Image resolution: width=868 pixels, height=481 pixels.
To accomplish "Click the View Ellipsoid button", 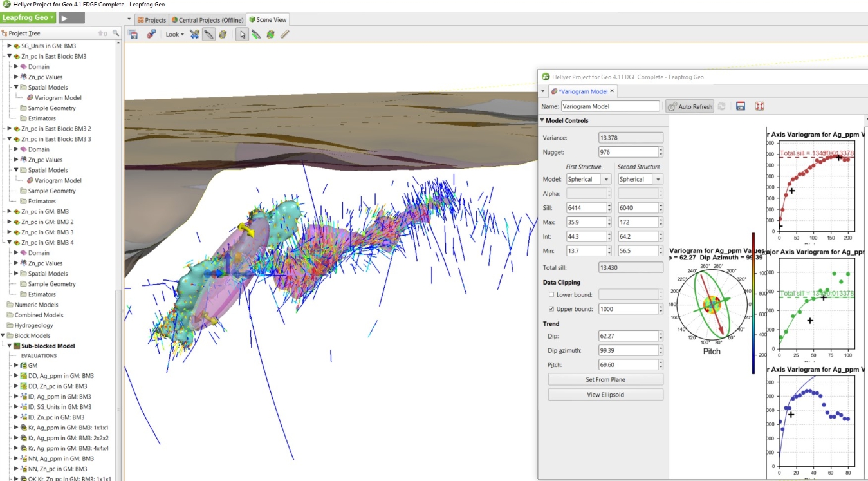I will [x=605, y=395].
